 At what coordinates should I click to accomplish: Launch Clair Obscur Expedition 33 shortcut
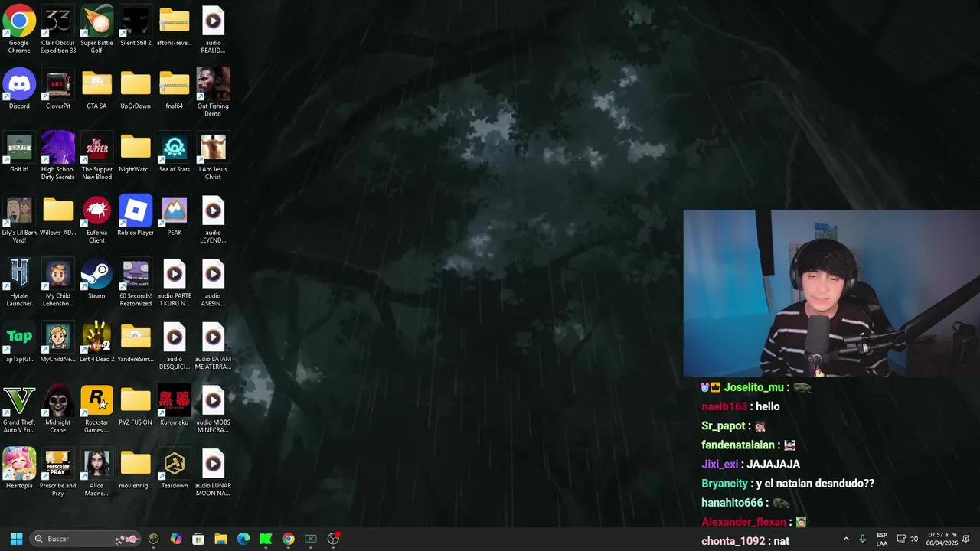tap(58, 30)
